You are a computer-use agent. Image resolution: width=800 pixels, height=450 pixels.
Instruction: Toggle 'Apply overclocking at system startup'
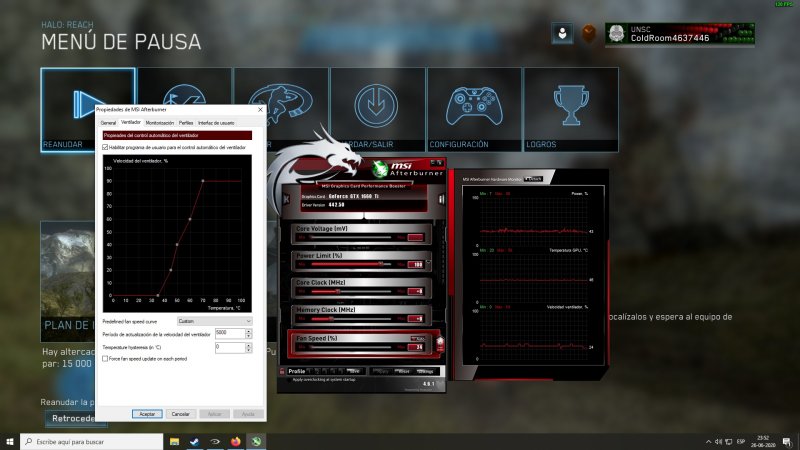click(x=289, y=380)
